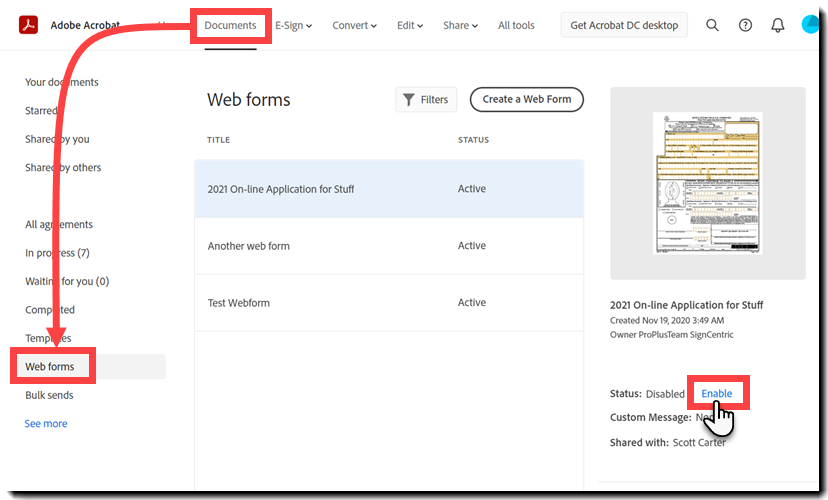Open In progress (7) agreements

(57, 253)
